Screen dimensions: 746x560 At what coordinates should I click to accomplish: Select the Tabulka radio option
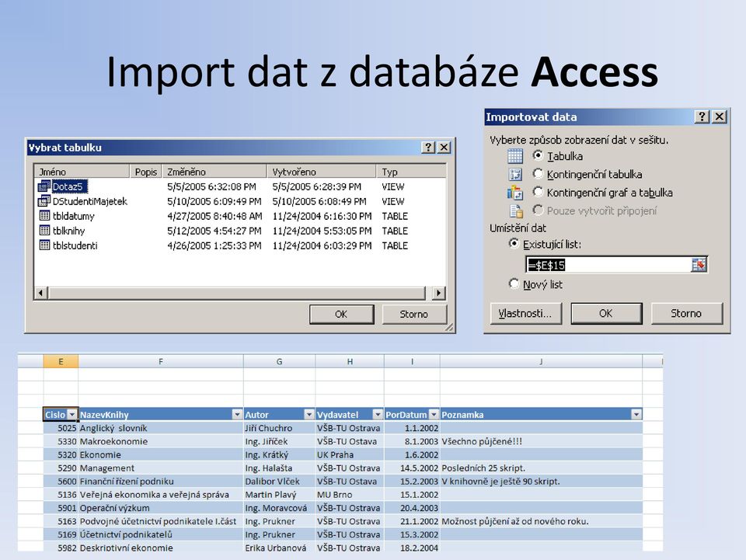538,155
